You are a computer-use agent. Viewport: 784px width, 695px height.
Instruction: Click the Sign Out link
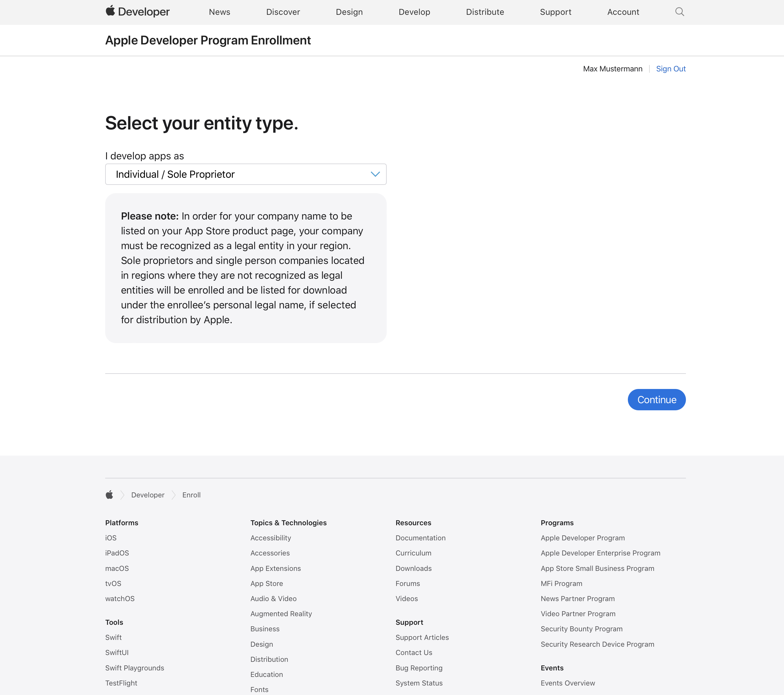tap(671, 69)
